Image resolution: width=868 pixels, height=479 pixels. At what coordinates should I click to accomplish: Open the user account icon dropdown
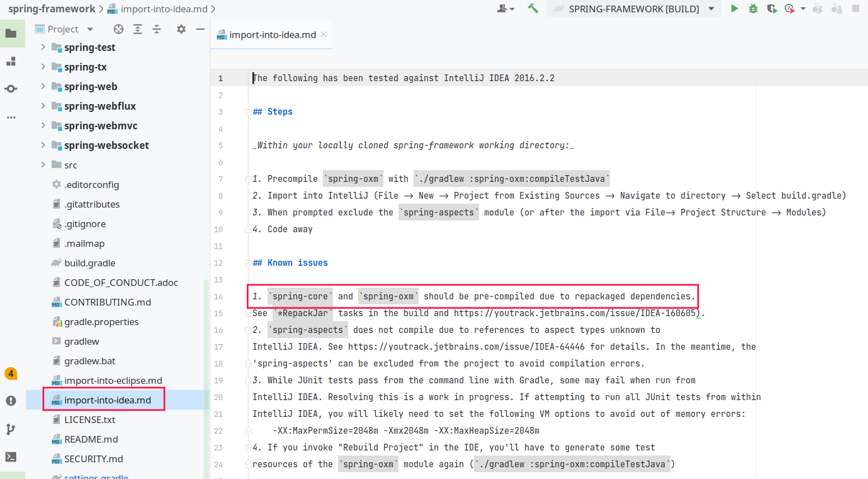point(505,8)
